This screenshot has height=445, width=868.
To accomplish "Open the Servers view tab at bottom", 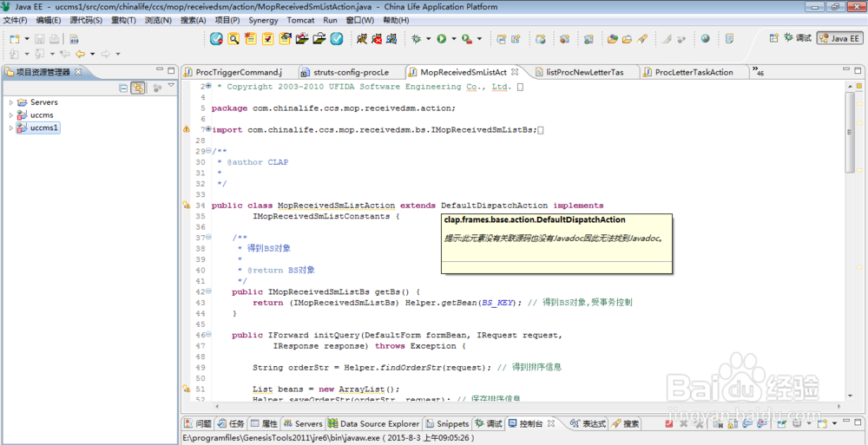I will (x=303, y=423).
